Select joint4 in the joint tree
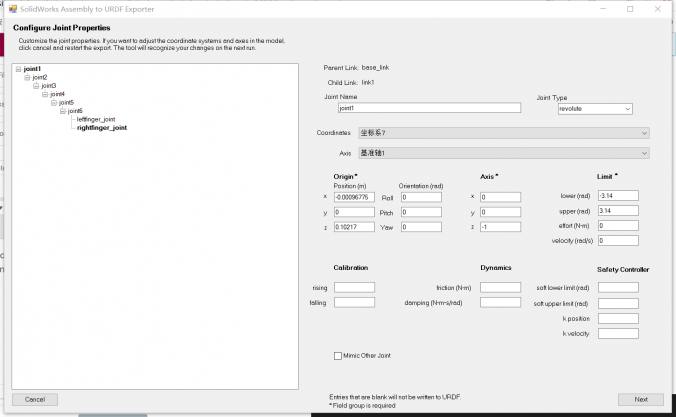The width and height of the screenshot is (676, 417). (x=57, y=94)
